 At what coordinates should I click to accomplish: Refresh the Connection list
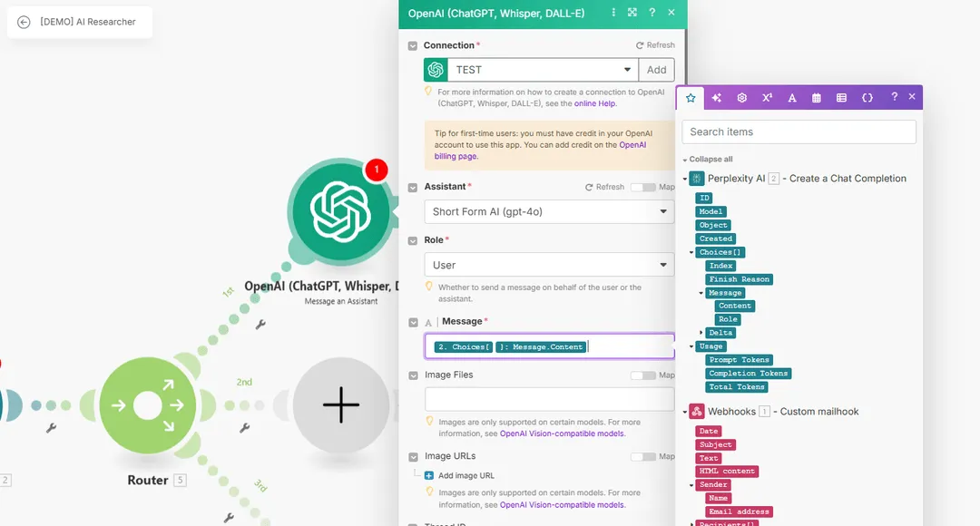(x=655, y=45)
